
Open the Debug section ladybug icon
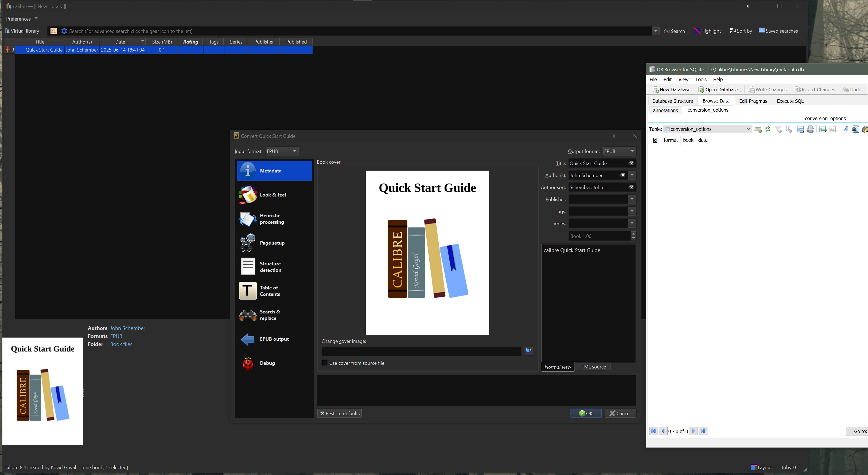point(248,363)
